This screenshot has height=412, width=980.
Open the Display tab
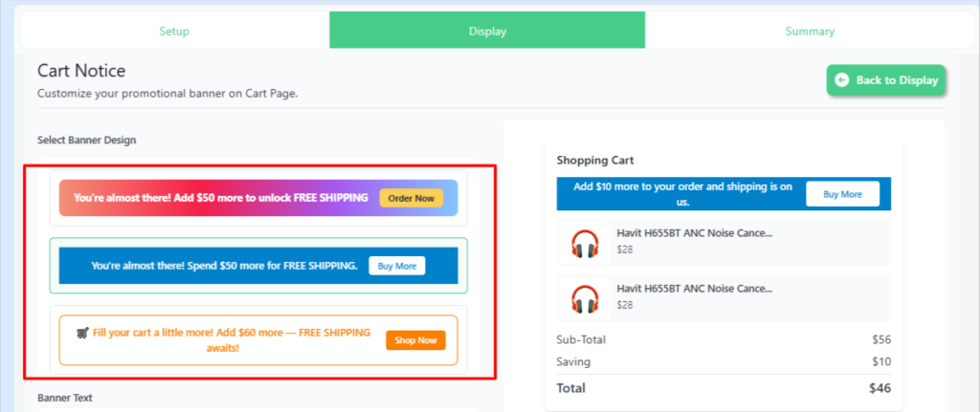point(487,31)
